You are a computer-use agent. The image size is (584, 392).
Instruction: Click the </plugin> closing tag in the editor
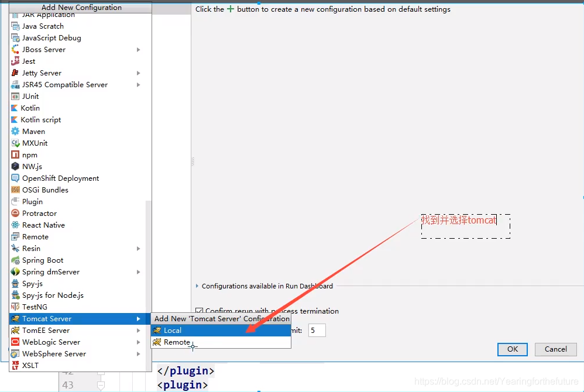pyautogui.click(x=185, y=371)
